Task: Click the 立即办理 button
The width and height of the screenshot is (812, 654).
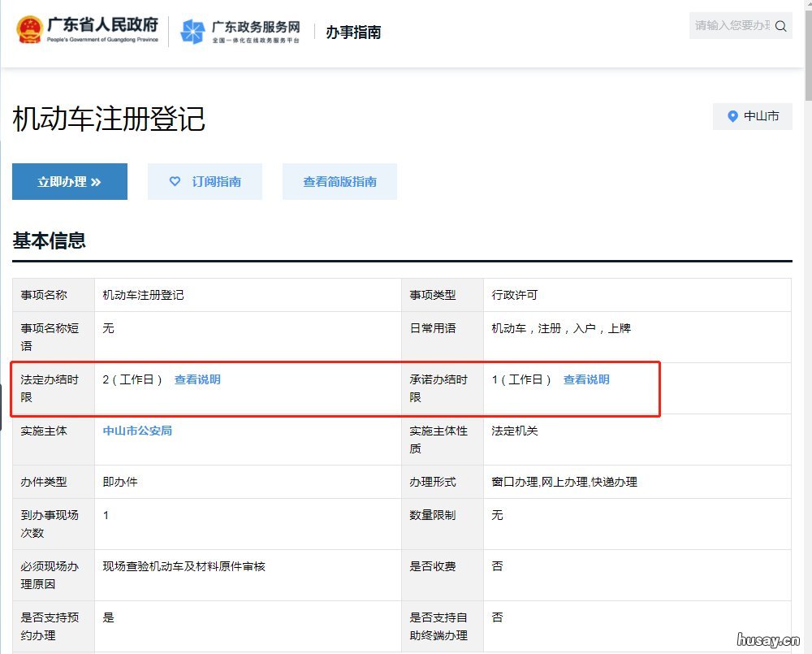Action: click(69, 181)
